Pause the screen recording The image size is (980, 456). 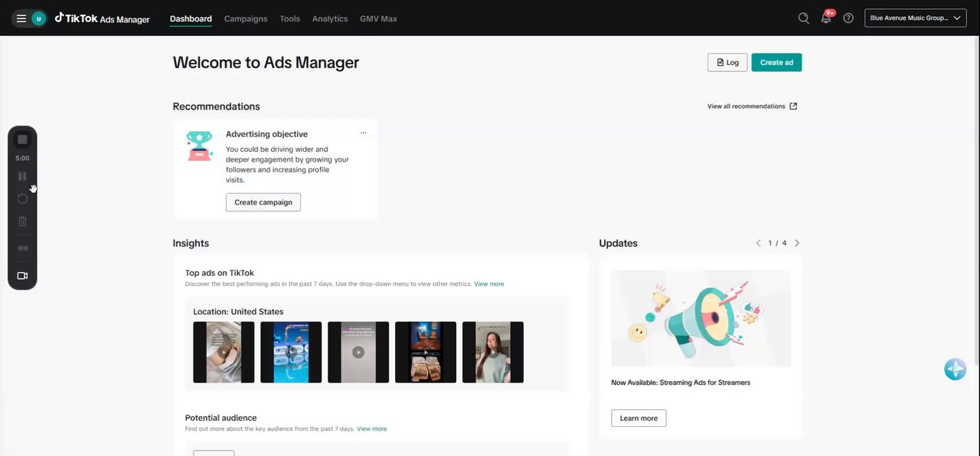tap(22, 176)
